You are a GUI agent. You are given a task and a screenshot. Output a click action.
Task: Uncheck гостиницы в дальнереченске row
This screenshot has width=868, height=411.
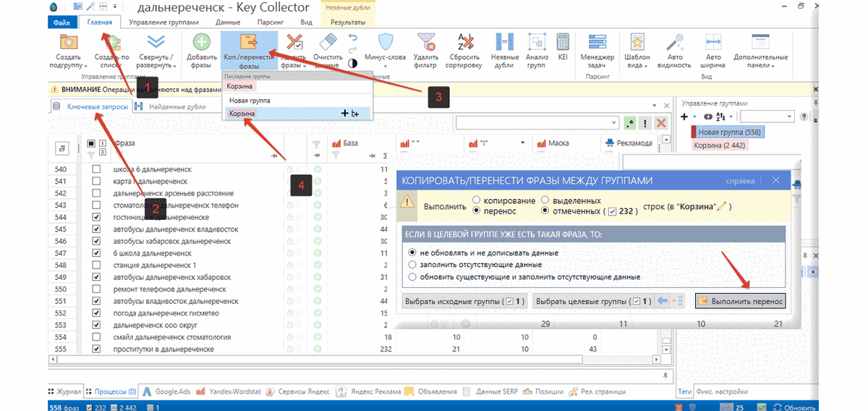pyautogui.click(x=96, y=217)
